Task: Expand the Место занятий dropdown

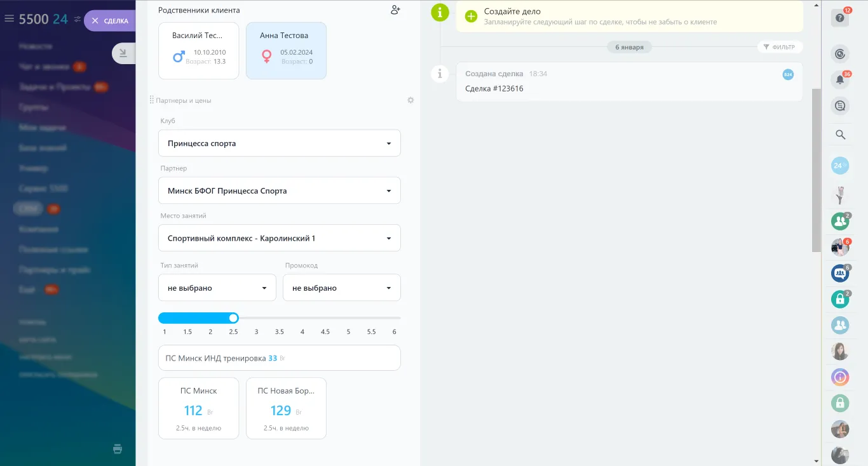Action: pyautogui.click(x=279, y=238)
